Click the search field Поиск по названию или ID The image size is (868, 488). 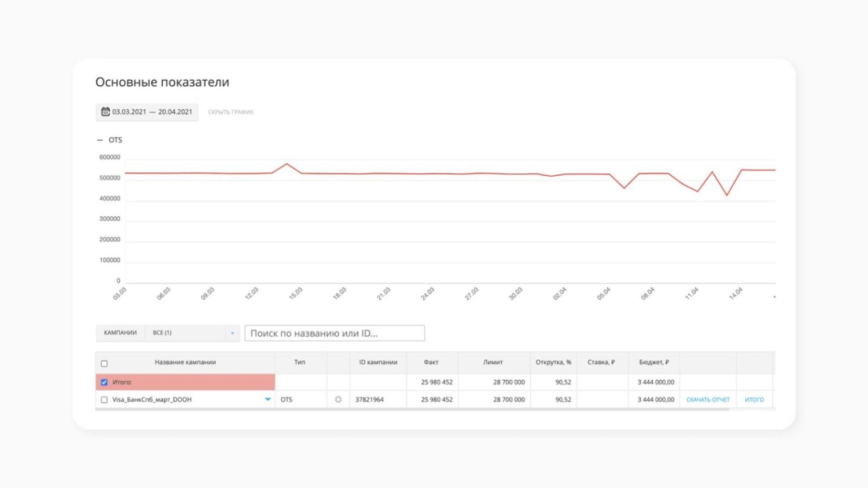point(335,333)
